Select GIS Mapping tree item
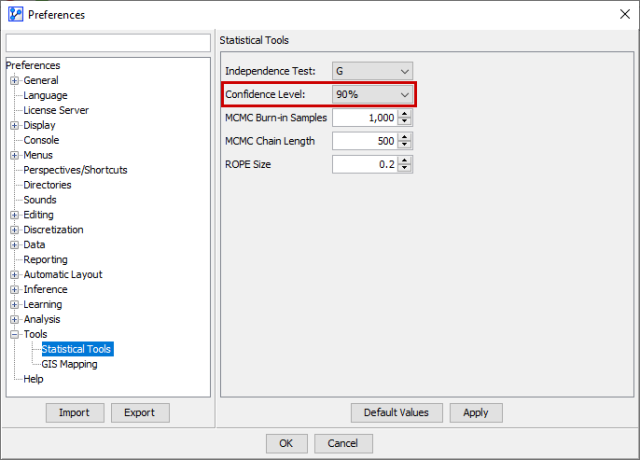This screenshot has height=460, width=640. 69,364
